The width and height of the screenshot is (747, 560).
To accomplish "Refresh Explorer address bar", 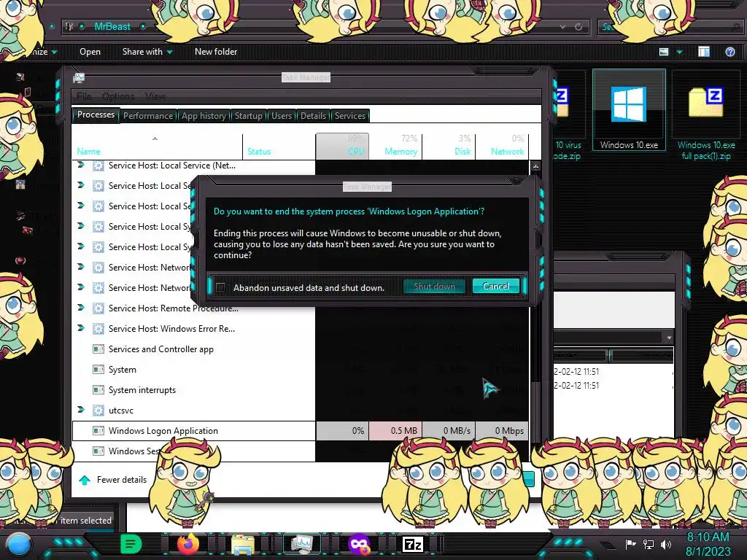I will [578, 27].
